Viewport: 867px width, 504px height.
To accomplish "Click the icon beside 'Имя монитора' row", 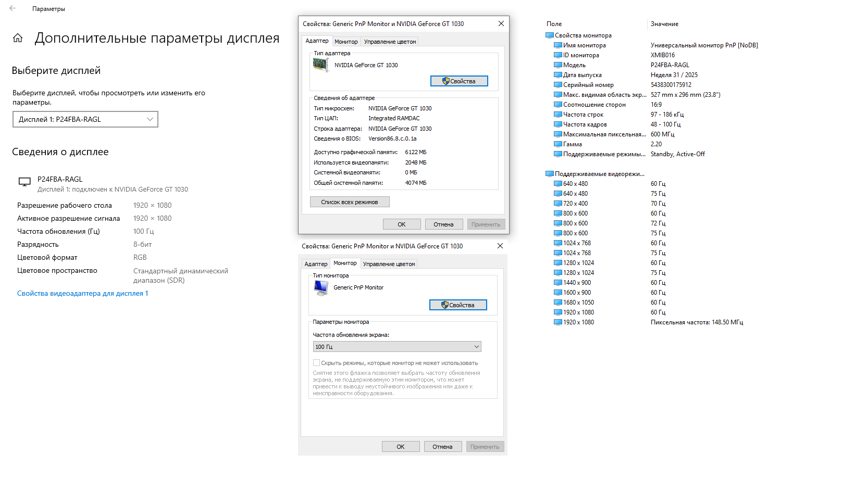I will (558, 45).
